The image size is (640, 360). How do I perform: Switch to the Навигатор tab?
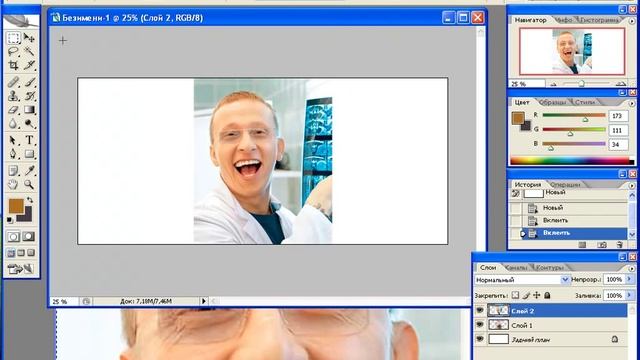(530, 20)
